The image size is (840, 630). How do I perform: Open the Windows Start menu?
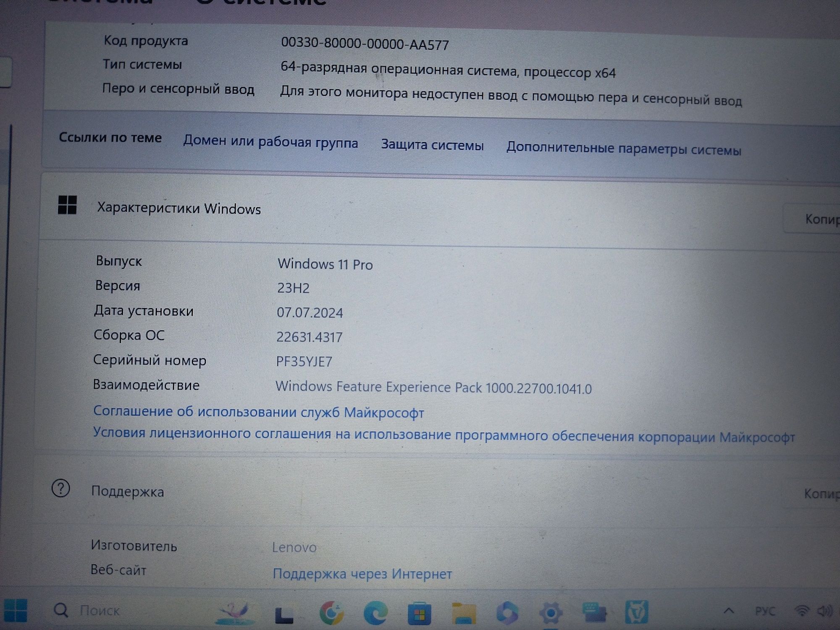16,610
